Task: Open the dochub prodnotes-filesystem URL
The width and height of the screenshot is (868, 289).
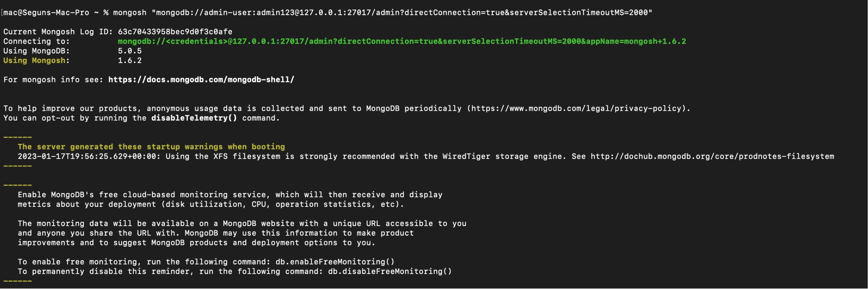Action: 712,157
